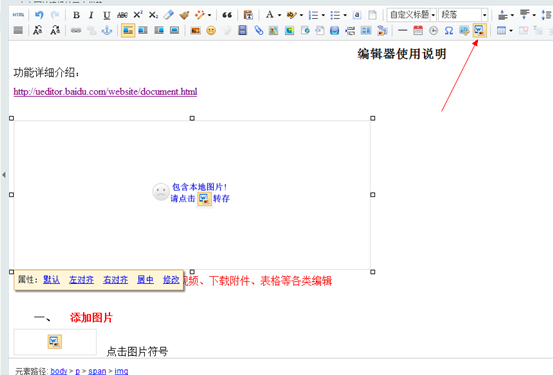Open the ueditor.baidu.com document link
553x375 pixels.
(x=105, y=92)
